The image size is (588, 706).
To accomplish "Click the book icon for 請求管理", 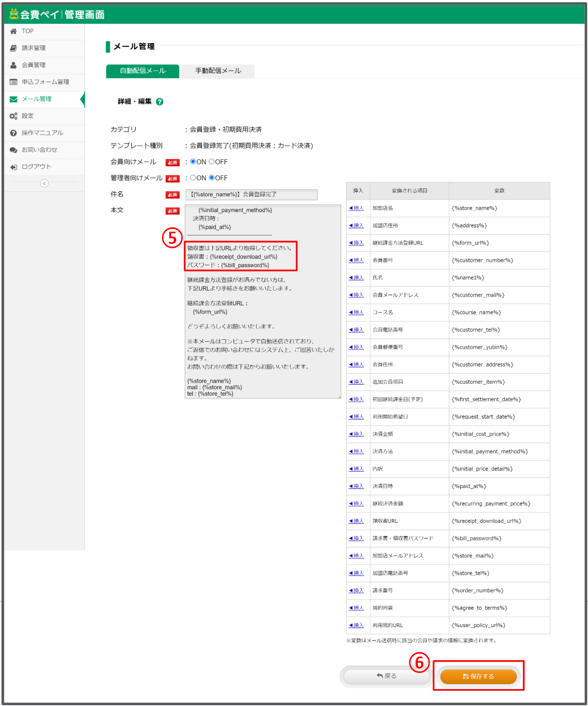I will 14,48.
